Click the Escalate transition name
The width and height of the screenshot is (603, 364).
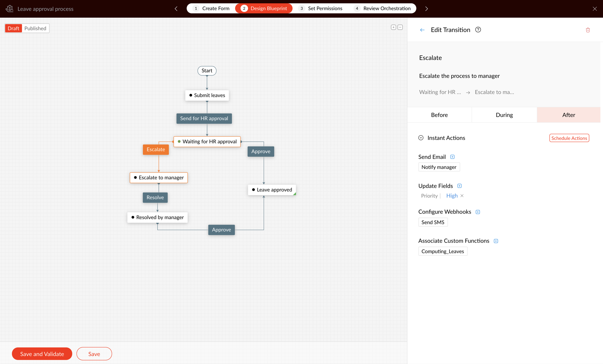430,58
